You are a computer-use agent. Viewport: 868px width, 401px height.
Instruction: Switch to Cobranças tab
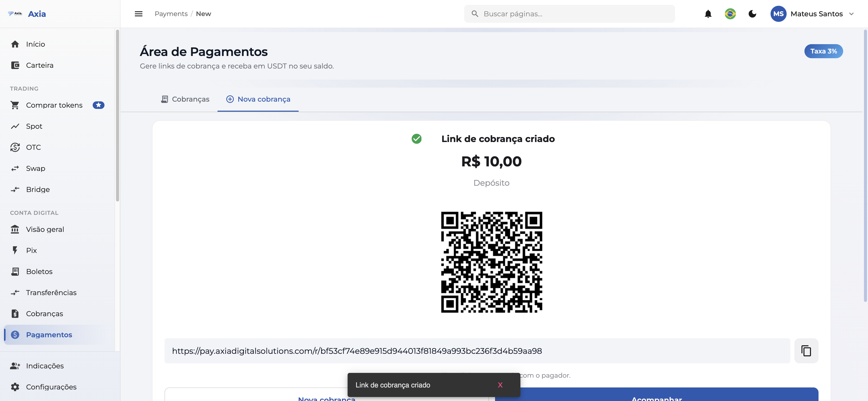pyautogui.click(x=185, y=99)
